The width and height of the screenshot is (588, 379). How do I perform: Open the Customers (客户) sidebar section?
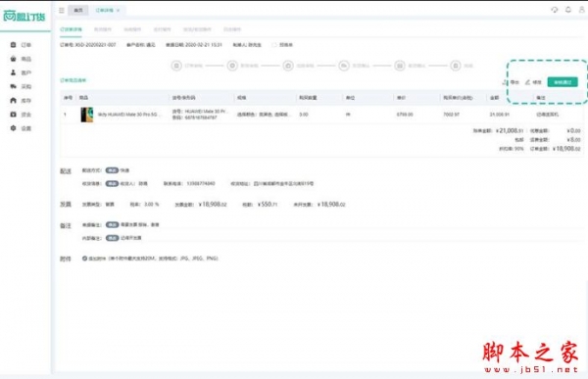(21, 72)
